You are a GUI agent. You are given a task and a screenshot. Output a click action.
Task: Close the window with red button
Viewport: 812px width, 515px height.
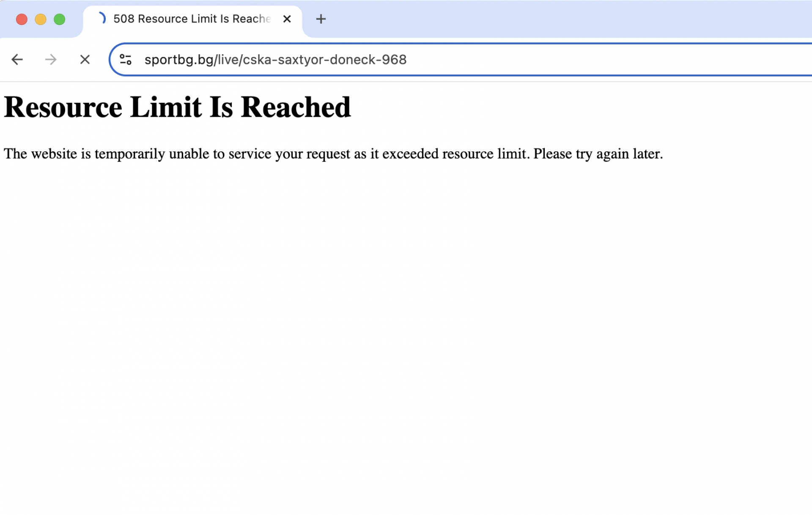(22, 19)
